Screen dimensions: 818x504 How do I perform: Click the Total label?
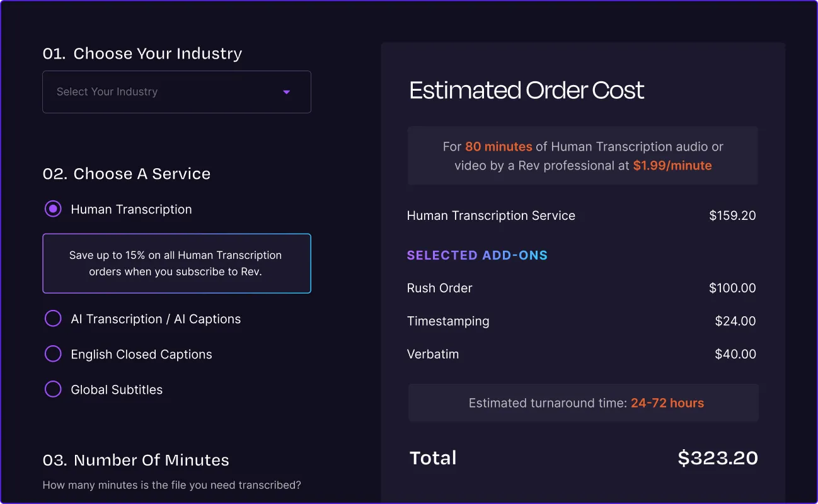pyautogui.click(x=433, y=458)
